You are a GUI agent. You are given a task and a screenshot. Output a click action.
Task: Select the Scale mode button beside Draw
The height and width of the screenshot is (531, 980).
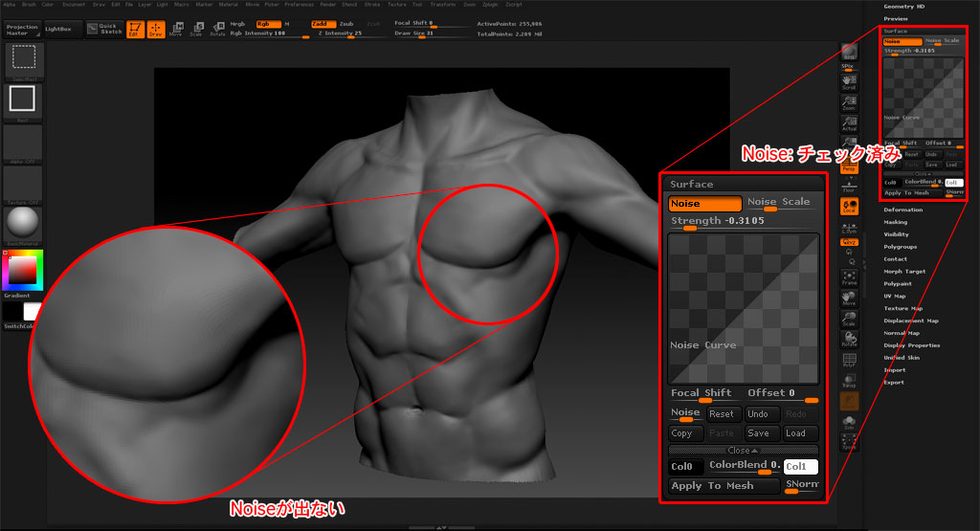[x=196, y=30]
